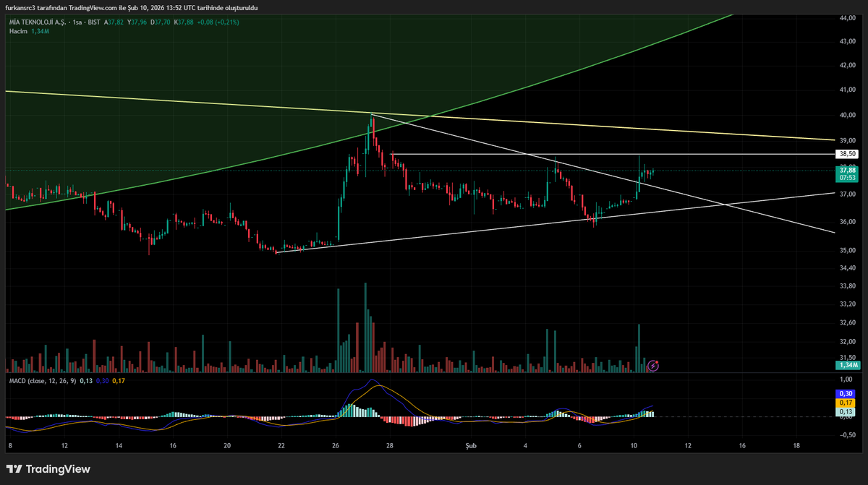Click the 41,00 price axis label
The image size is (868, 485).
pyautogui.click(x=848, y=90)
